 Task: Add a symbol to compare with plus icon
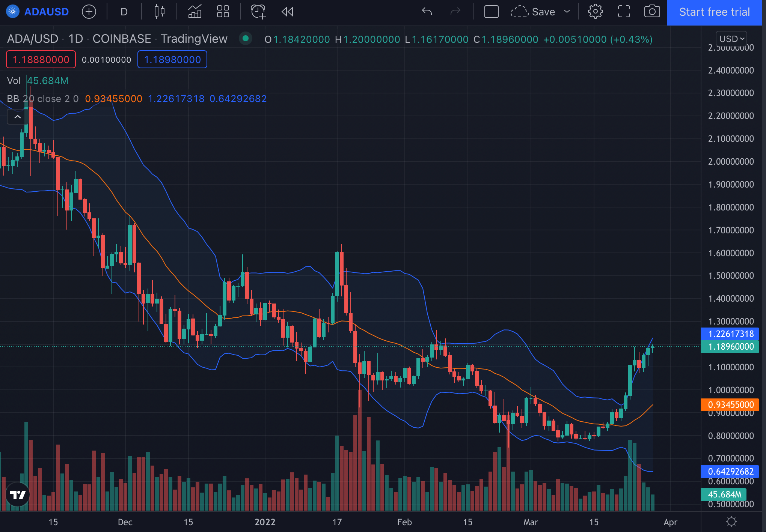pos(89,12)
